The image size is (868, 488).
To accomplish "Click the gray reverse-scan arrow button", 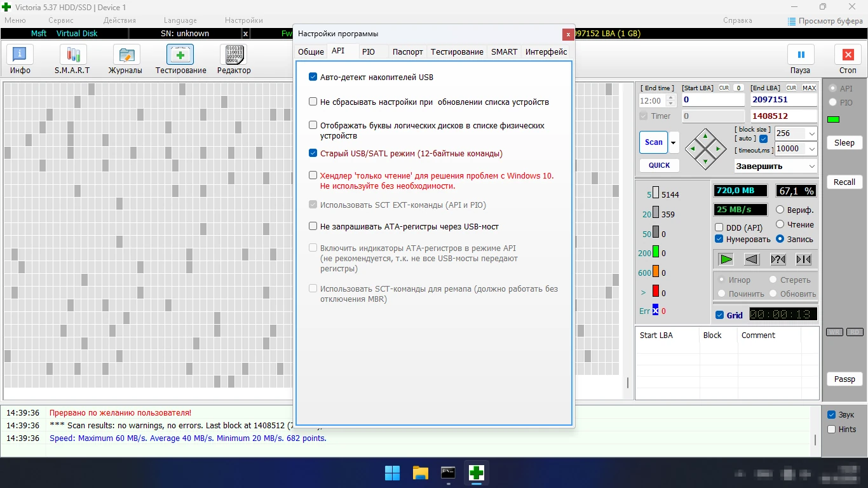I will pyautogui.click(x=752, y=259).
